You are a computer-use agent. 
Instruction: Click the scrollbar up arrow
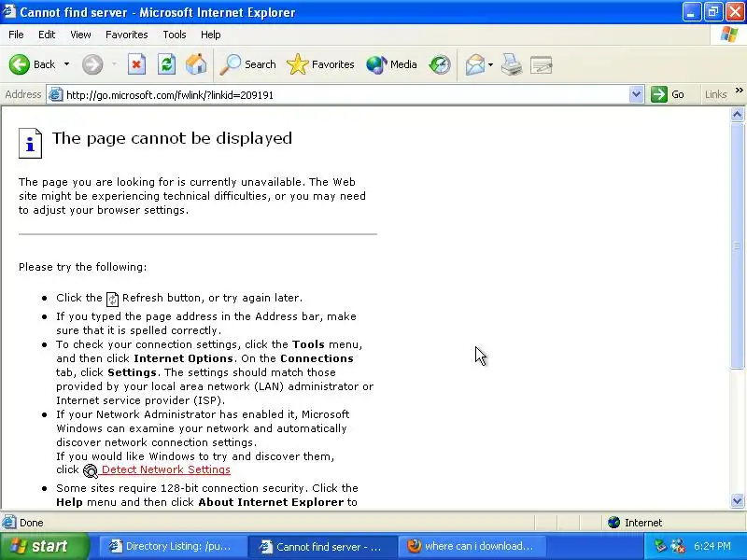[x=737, y=114]
